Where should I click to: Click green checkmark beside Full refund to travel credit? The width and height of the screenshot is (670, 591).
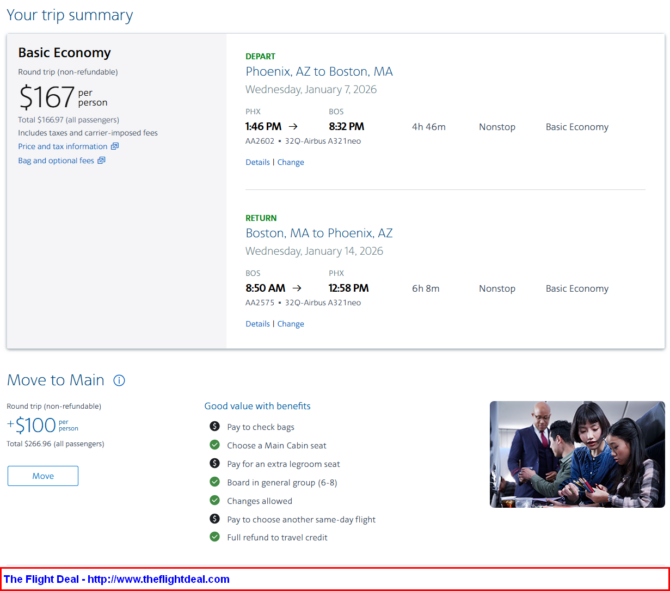[214, 537]
